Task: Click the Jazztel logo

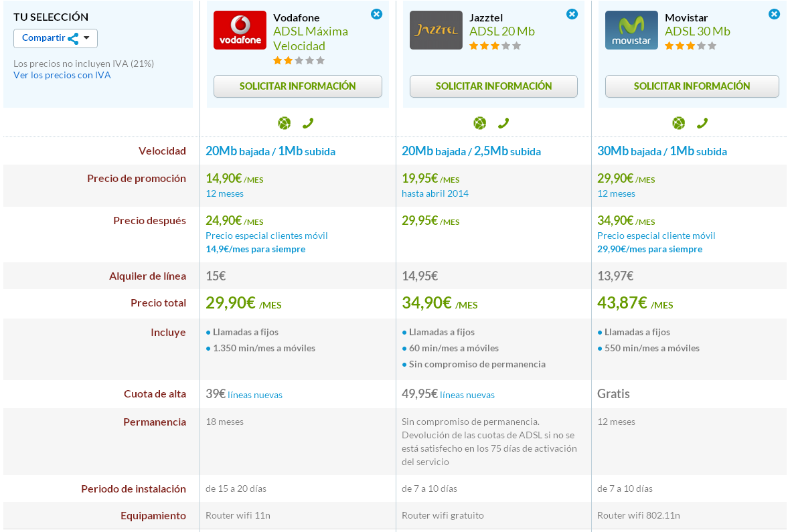Action: pyautogui.click(x=436, y=30)
